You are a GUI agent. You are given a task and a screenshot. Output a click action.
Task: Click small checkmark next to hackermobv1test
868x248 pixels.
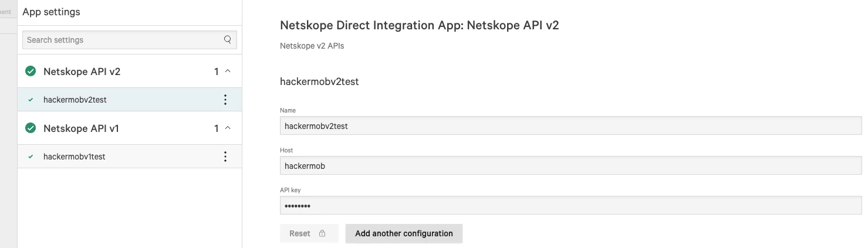(x=31, y=157)
